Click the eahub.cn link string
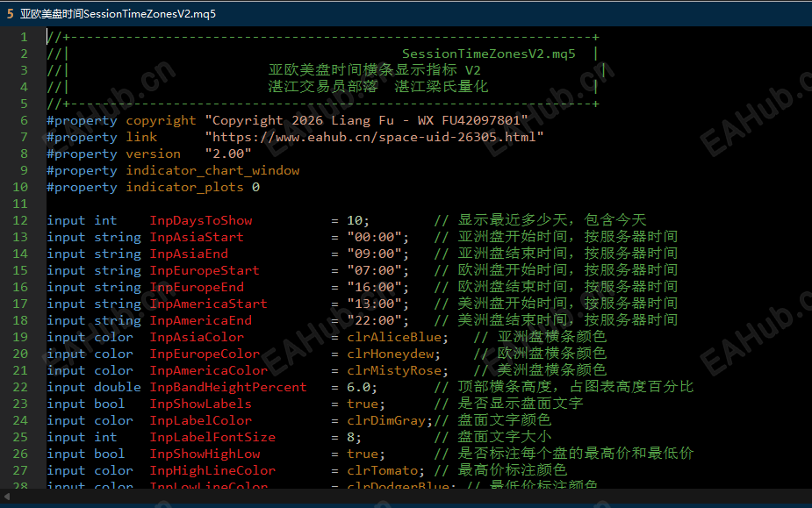 click(375, 137)
